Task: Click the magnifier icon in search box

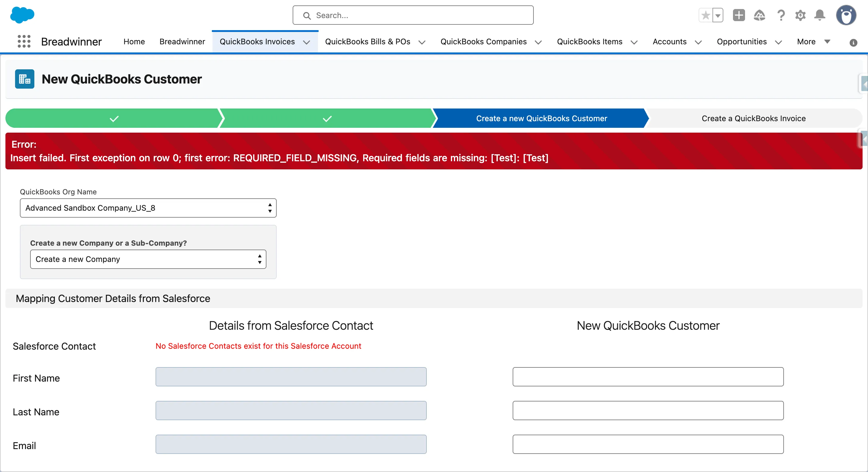Action: [x=307, y=15]
